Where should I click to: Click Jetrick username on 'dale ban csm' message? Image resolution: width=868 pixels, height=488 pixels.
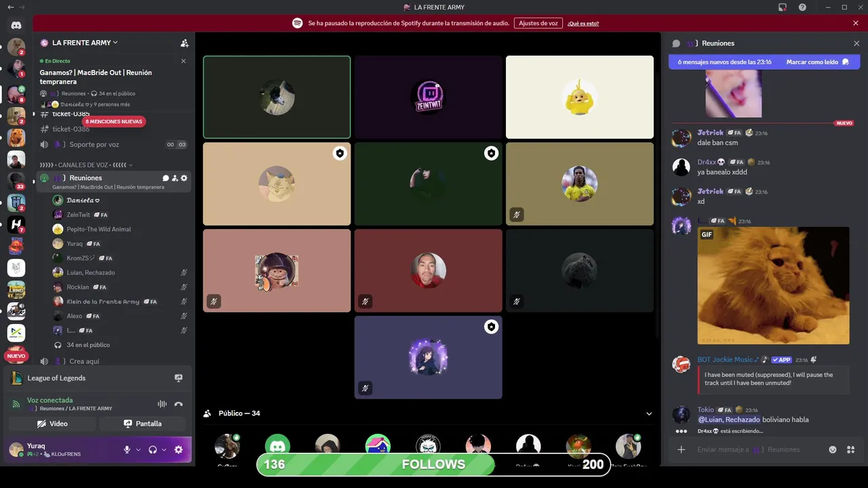[710, 133]
